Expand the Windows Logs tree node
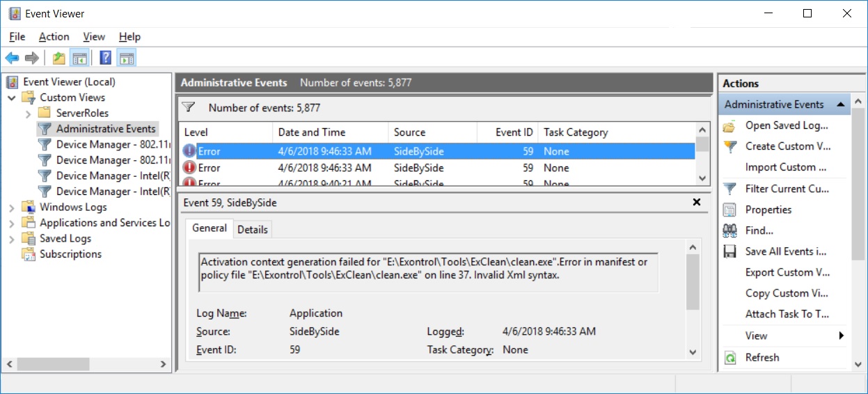 coord(12,207)
